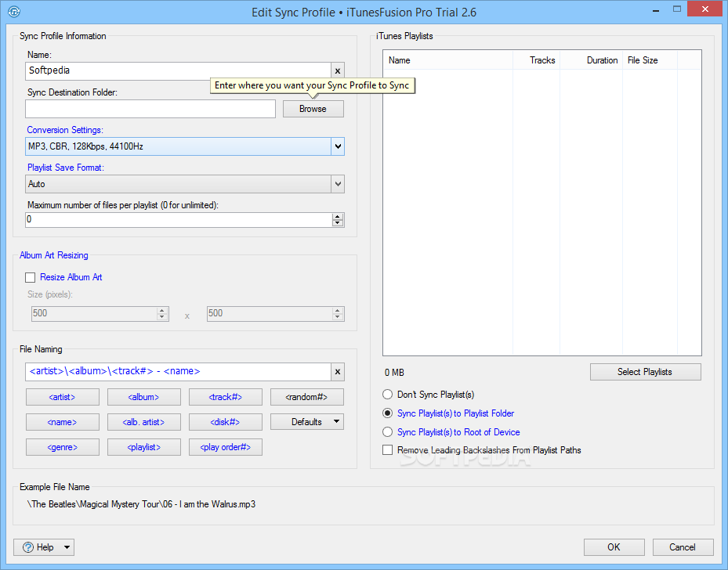Screen dimensions: 728x570
Task: Increase maximum files per playlist value
Action: pos(338,217)
